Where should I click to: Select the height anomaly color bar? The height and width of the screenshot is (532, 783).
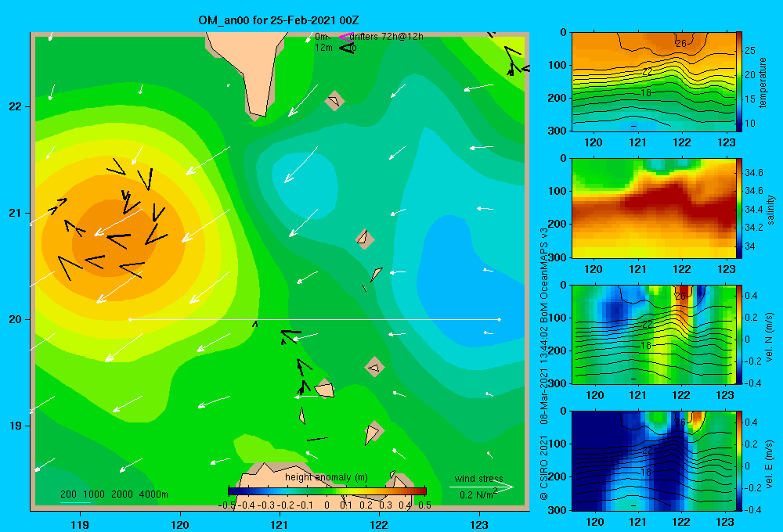(x=327, y=491)
